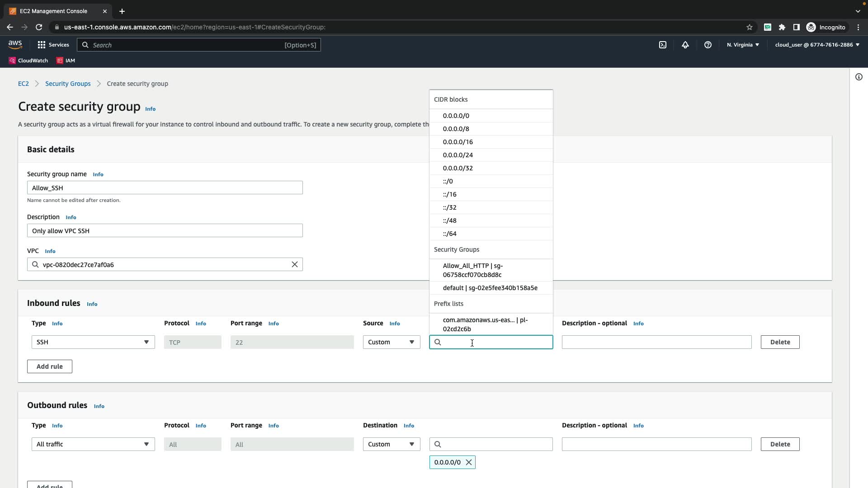Open the notifications bell icon

[x=685, y=45]
